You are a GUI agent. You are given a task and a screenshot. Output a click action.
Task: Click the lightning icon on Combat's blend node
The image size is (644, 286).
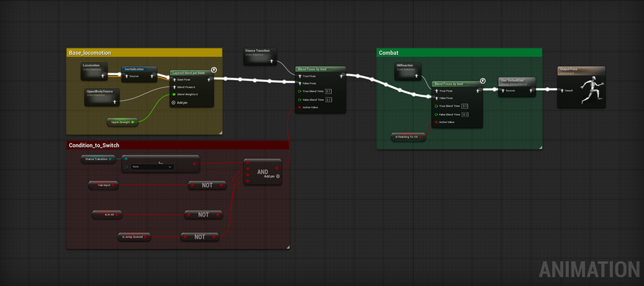[483, 81]
